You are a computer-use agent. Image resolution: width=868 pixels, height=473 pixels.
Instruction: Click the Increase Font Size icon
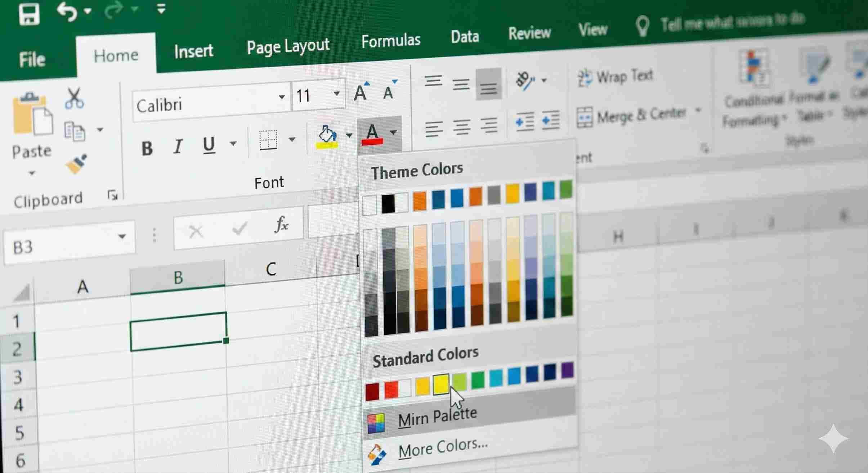(361, 92)
